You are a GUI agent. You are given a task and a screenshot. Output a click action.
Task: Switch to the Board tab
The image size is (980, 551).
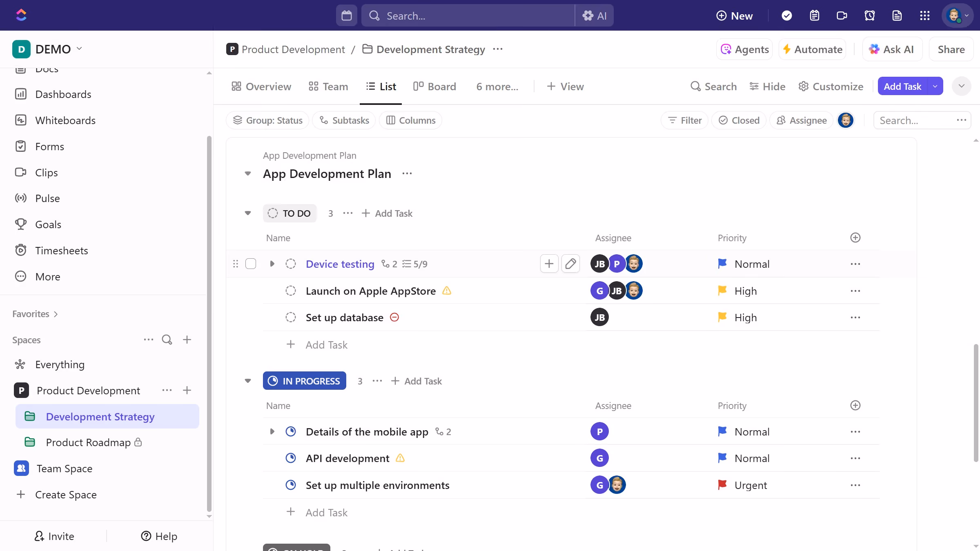click(x=434, y=87)
